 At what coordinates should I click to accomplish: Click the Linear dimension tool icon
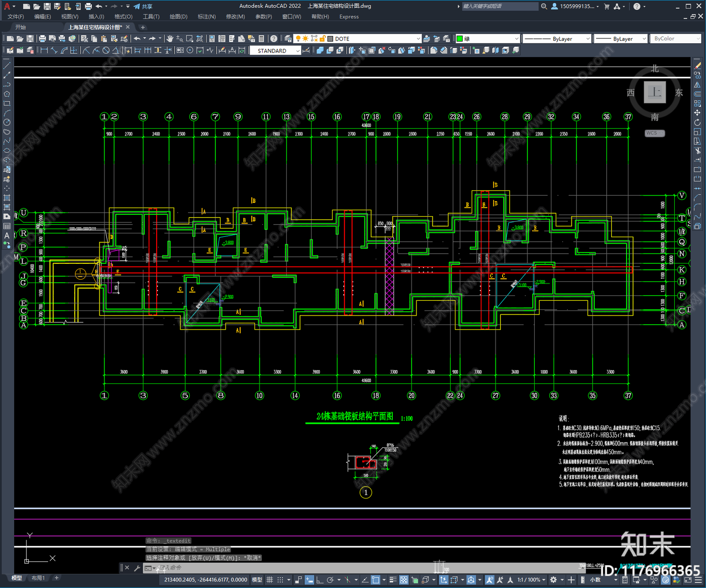44,50
